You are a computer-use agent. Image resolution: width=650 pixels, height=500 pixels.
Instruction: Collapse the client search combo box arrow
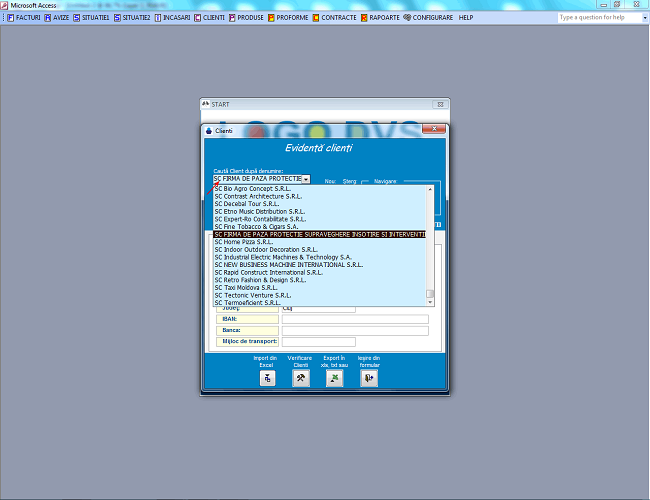click(x=306, y=179)
